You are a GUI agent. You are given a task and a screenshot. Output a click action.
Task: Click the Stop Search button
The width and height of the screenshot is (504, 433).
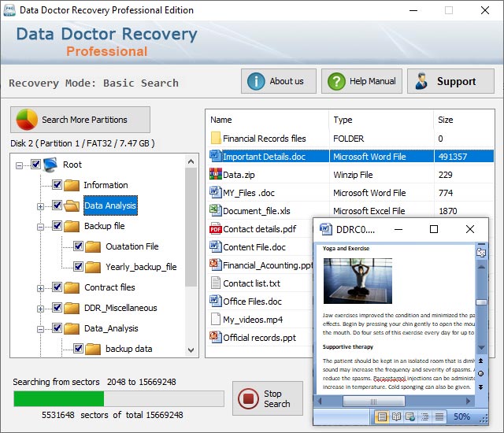[x=268, y=398]
